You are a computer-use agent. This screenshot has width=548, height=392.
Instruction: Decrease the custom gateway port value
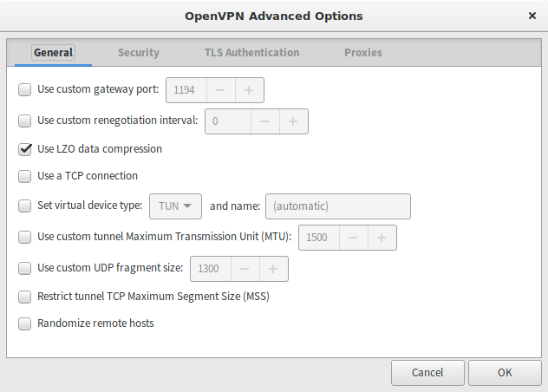pyautogui.click(x=220, y=90)
